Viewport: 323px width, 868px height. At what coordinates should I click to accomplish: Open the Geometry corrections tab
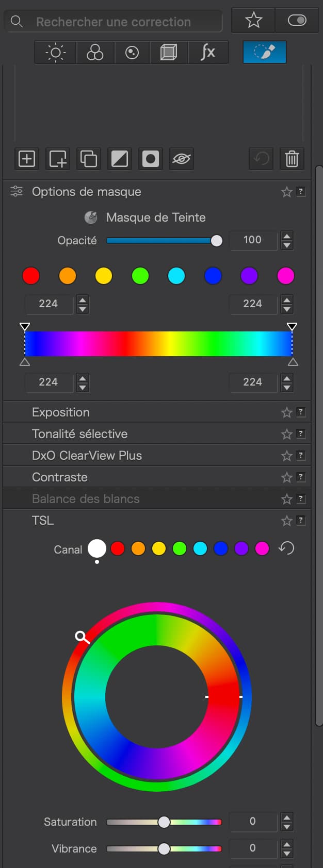pos(169,53)
